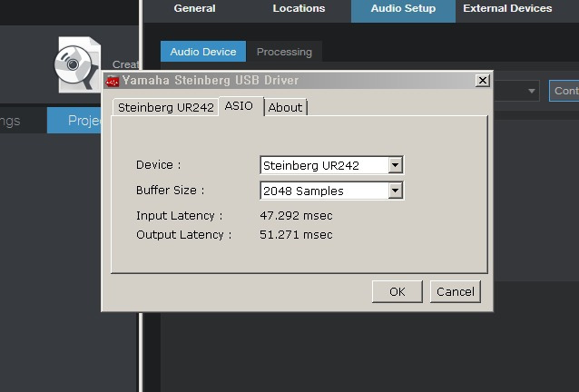Open the audio device dropdown arrow behind dialog
This screenshot has height=392, width=579.
click(x=532, y=91)
